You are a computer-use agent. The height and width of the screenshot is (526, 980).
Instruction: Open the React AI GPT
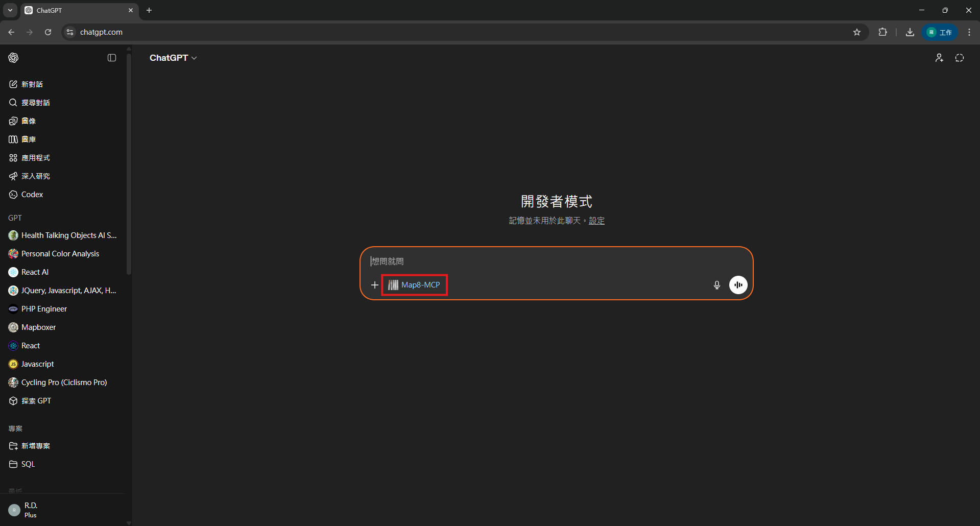point(63,272)
